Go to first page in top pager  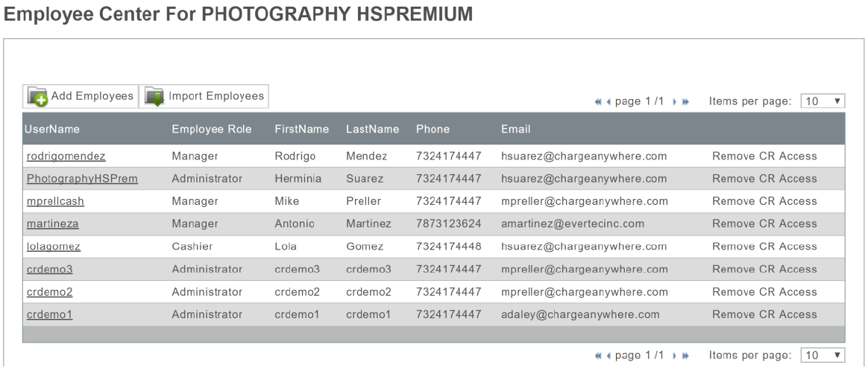598,101
